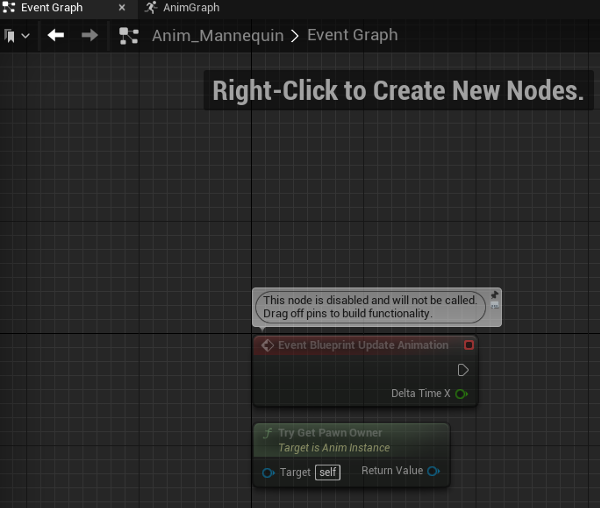Click the Event Graph tab icon
Viewport: 600px width, 508px height.
[x=9, y=7]
